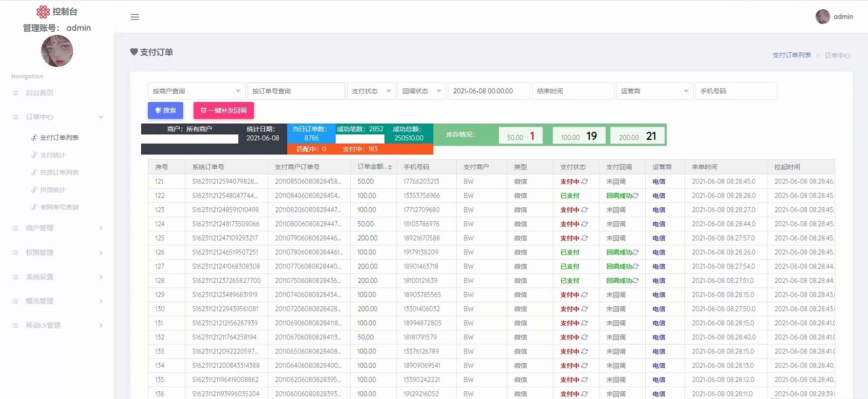Open 供货统计 in sidebar
This screenshot has width=868, height=399.
pyautogui.click(x=53, y=190)
